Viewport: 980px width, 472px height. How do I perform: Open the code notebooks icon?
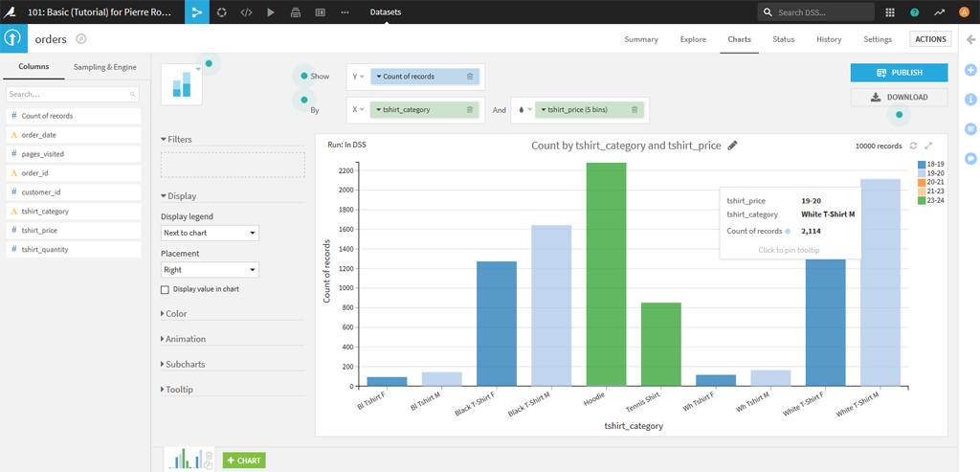[246, 11]
